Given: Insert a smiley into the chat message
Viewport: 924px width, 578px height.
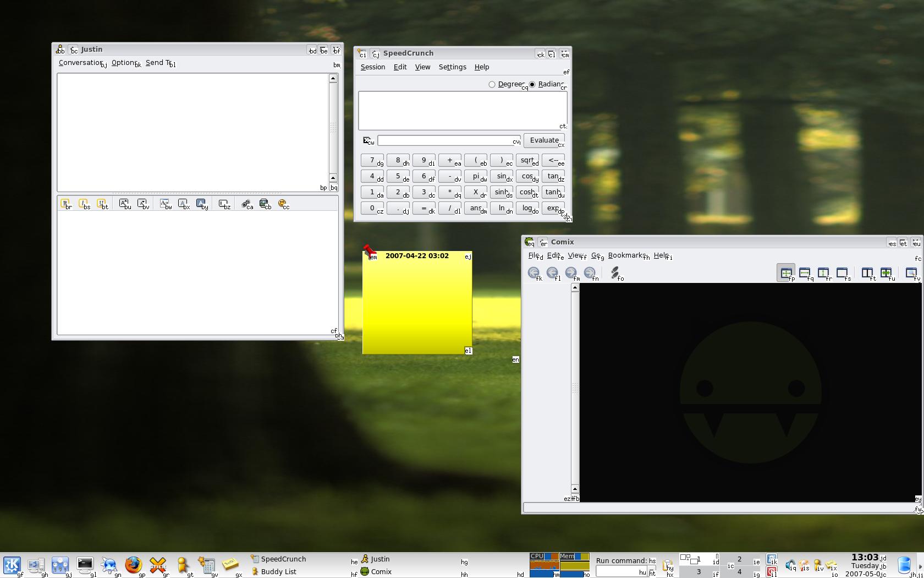Looking at the screenshot, I should [282, 204].
